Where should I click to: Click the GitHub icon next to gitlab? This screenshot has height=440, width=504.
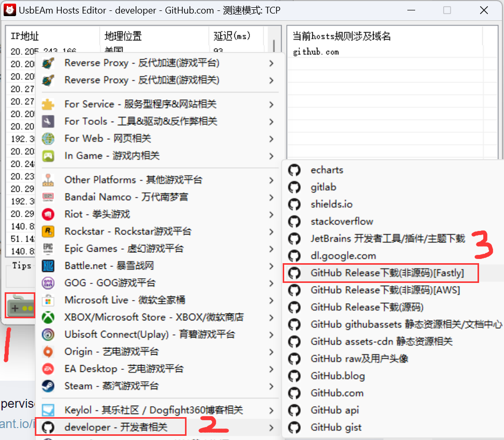coord(295,187)
